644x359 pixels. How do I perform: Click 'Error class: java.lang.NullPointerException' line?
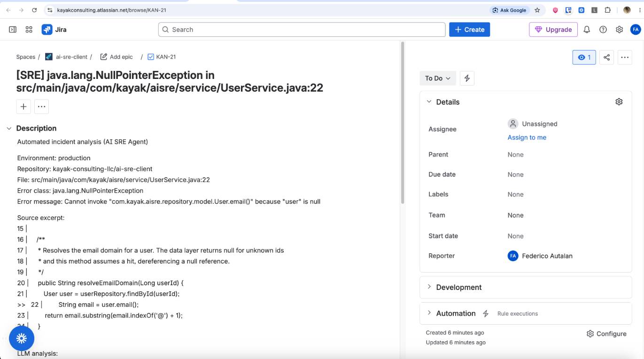[80, 191]
